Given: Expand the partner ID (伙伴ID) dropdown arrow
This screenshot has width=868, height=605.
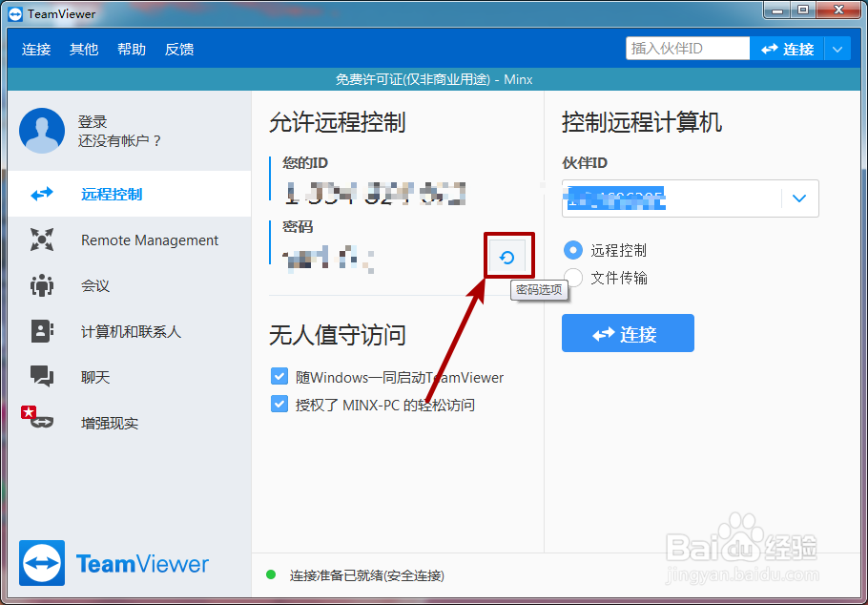Looking at the screenshot, I should coord(799,198).
